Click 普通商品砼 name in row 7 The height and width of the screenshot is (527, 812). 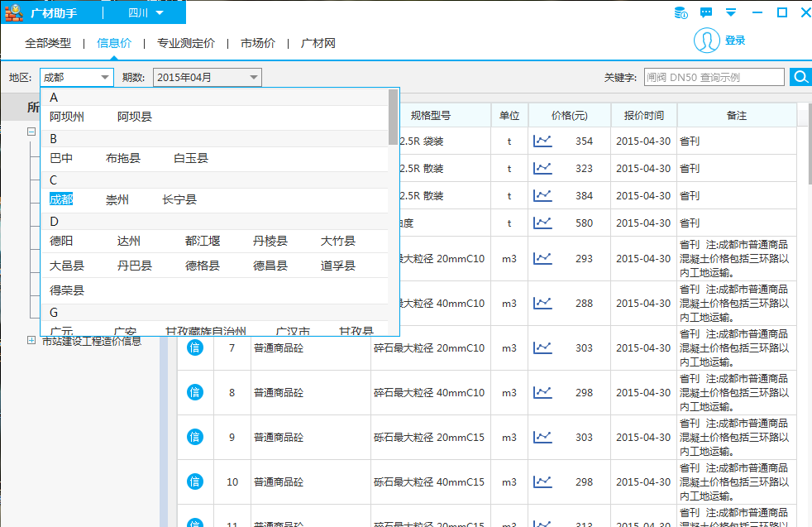click(x=279, y=347)
